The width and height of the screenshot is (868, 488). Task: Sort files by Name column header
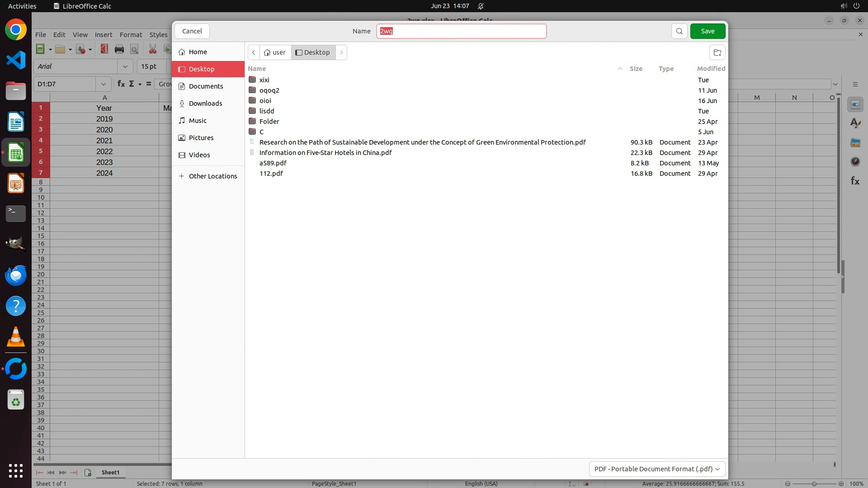257,69
